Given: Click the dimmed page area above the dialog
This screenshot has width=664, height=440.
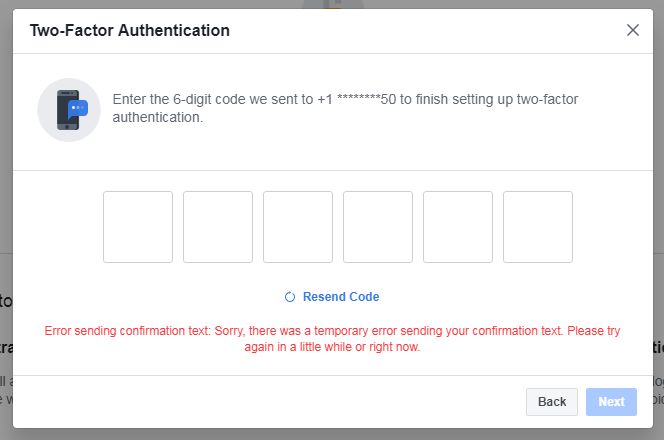Looking at the screenshot, I should coord(169,4).
